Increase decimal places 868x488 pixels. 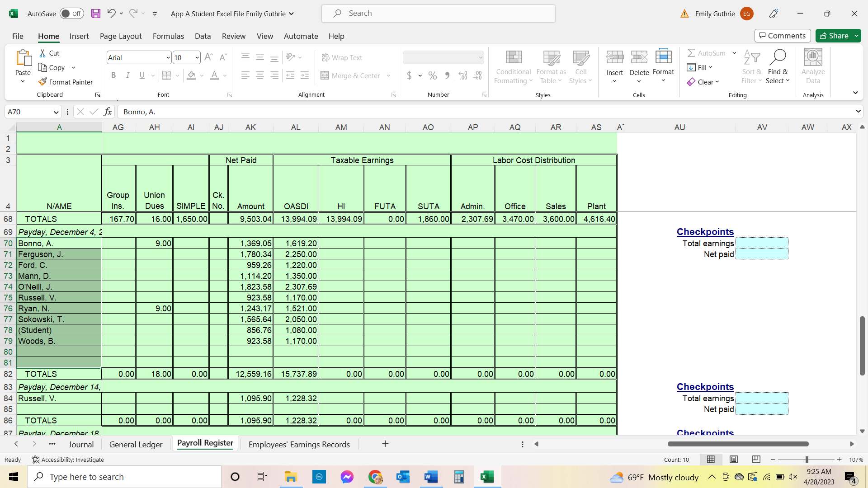(x=463, y=76)
